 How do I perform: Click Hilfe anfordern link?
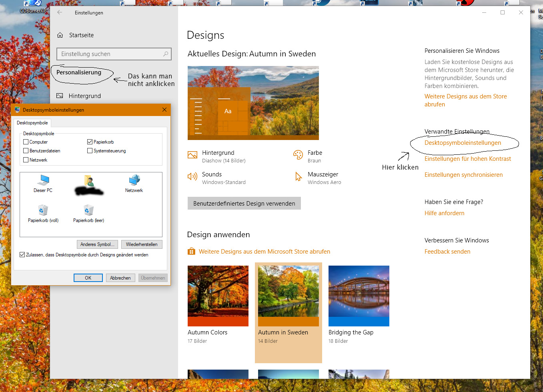tap(445, 213)
